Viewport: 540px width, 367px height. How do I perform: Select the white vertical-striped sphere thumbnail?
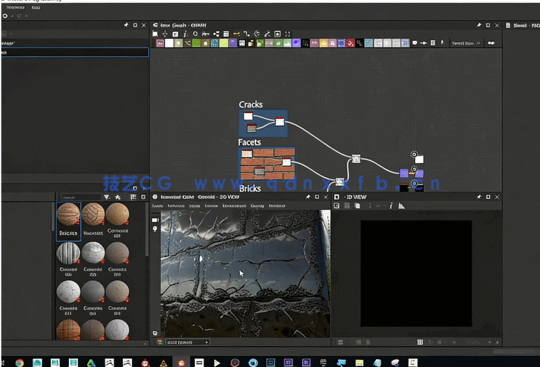tap(68, 253)
